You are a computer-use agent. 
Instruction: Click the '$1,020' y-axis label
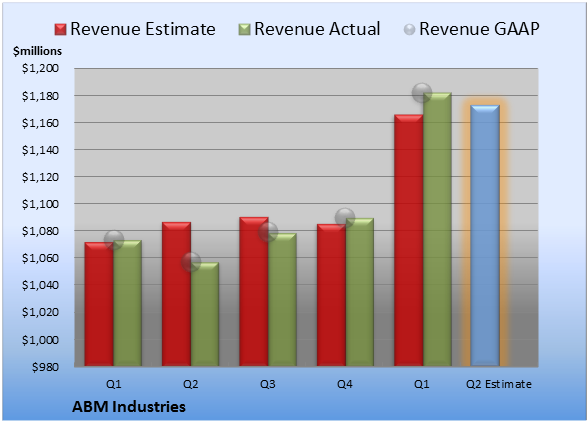pos(40,312)
